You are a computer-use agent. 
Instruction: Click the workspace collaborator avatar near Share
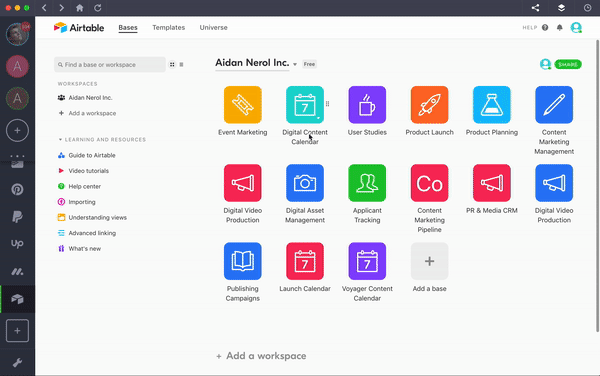click(x=545, y=64)
